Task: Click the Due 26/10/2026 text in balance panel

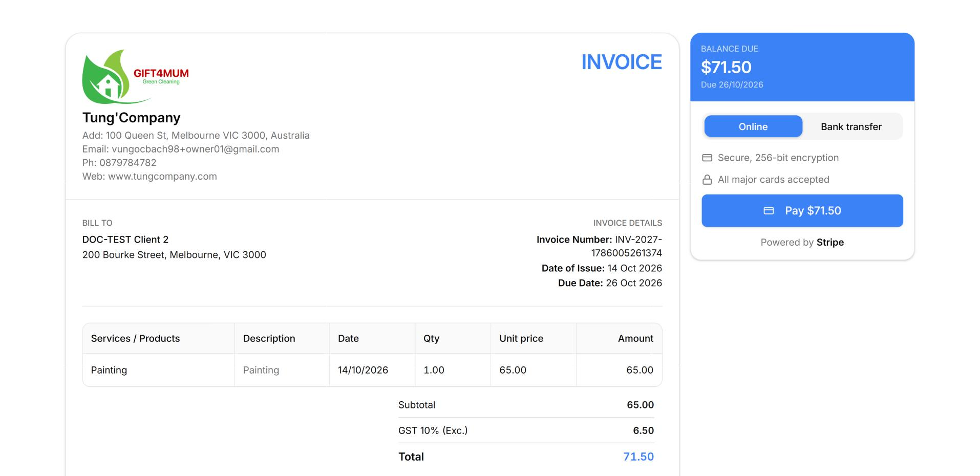Action: pos(732,84)
